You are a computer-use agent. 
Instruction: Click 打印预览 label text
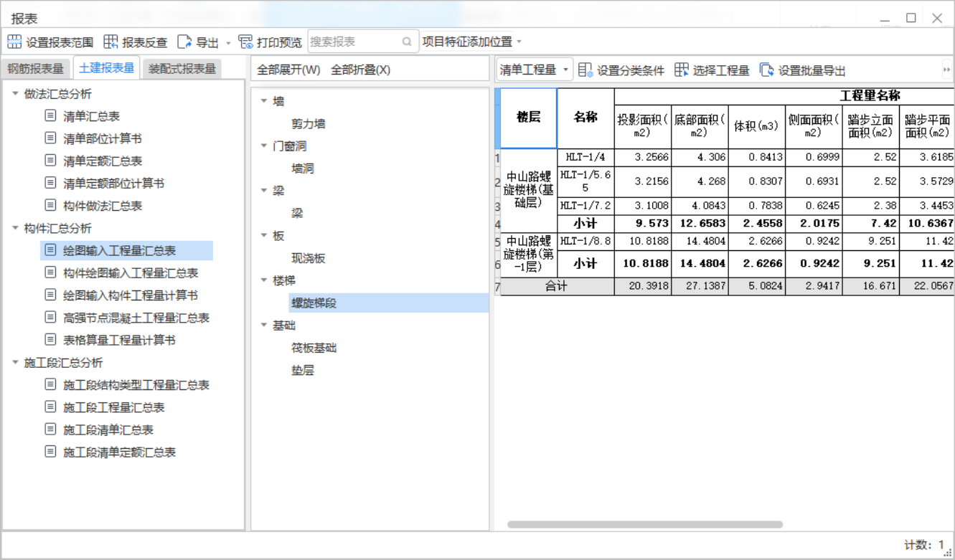coord(279,42)
